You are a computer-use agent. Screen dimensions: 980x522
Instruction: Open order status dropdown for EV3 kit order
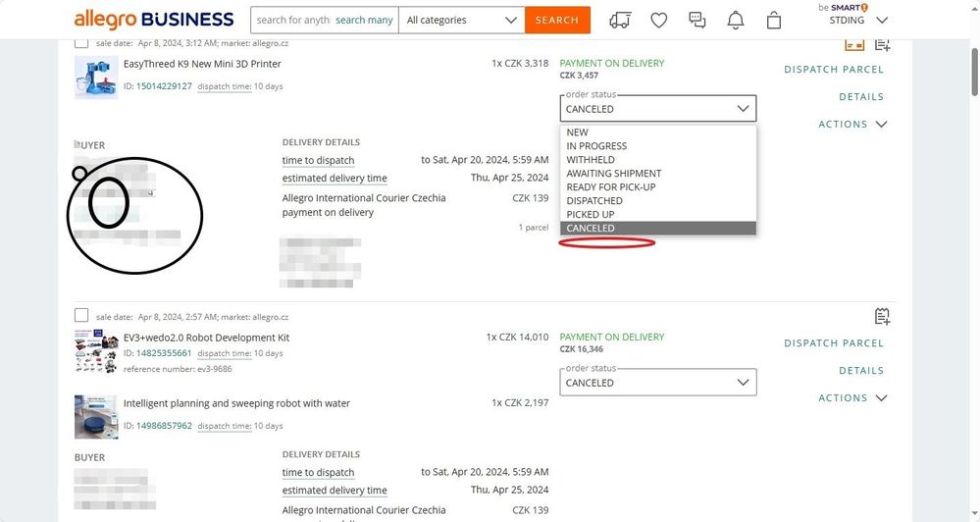tap(658, 382)
